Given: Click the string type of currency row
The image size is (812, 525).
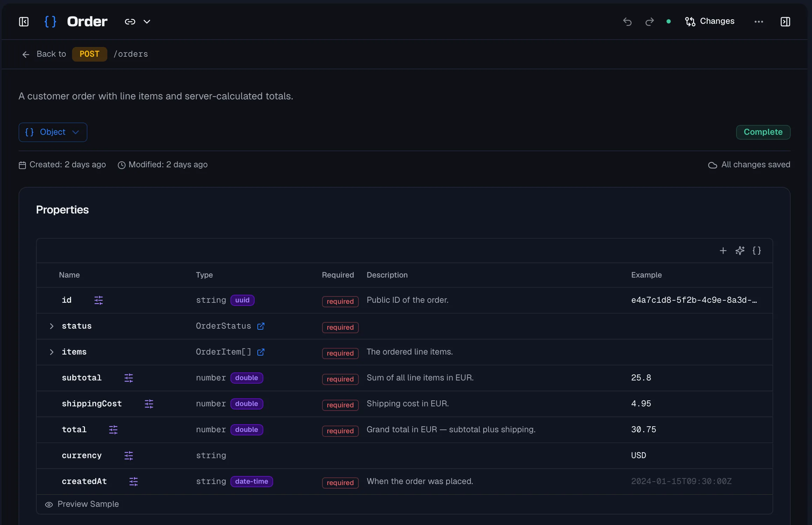Looking at the screenshot, I should 211,456.
